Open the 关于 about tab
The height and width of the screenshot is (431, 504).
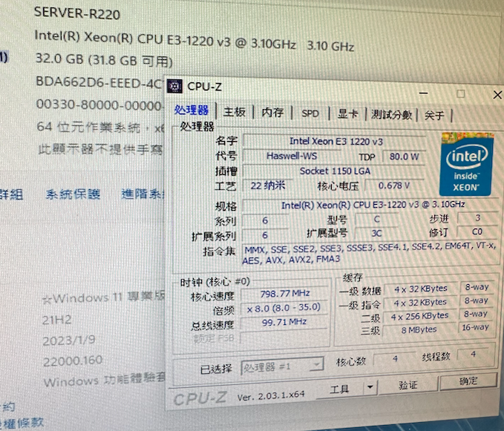tap(434, 115)
